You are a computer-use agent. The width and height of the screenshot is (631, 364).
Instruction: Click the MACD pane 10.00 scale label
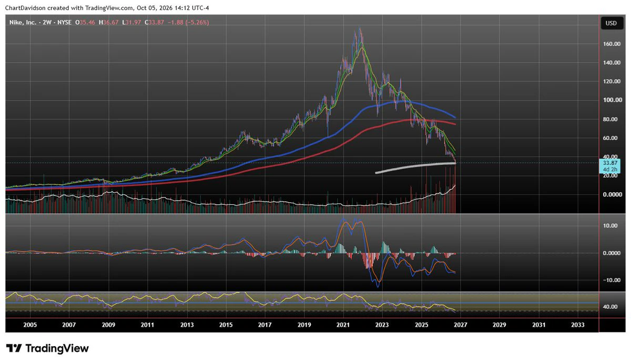pos(610,226)
